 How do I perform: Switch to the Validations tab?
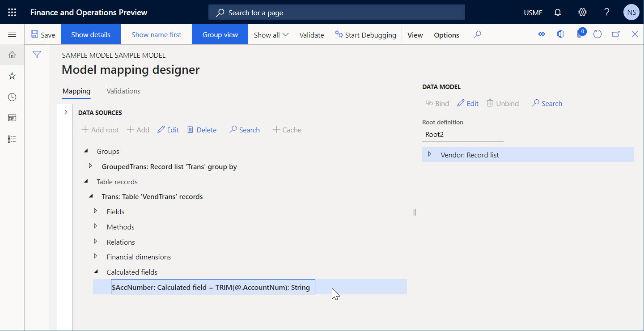point(123,91)
